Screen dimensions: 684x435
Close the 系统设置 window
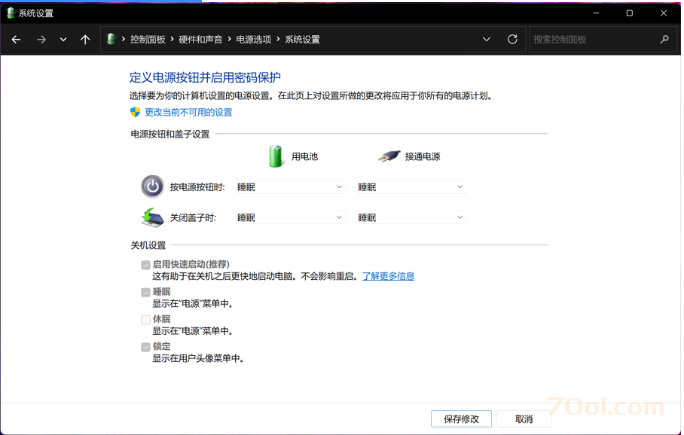[x=663, y=13]
